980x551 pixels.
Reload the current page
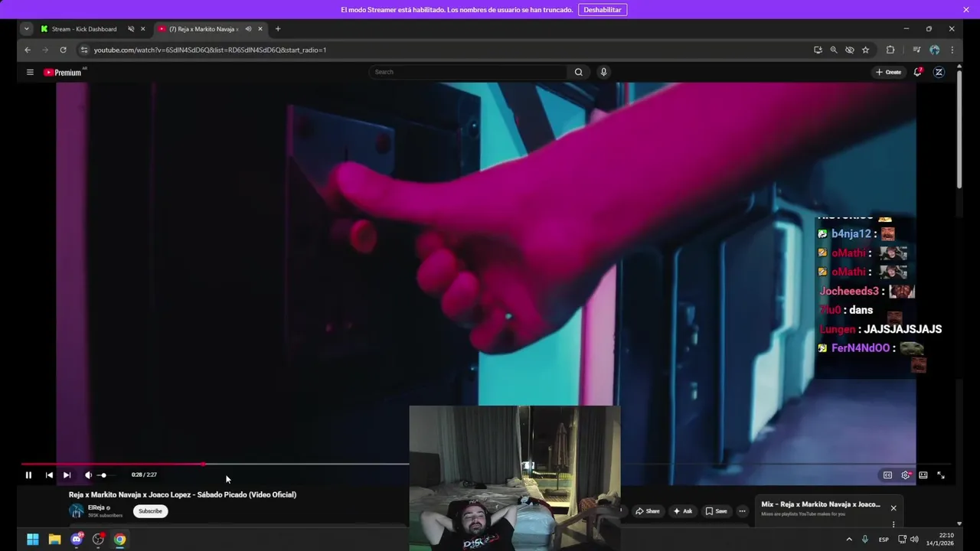pos(63,50)
